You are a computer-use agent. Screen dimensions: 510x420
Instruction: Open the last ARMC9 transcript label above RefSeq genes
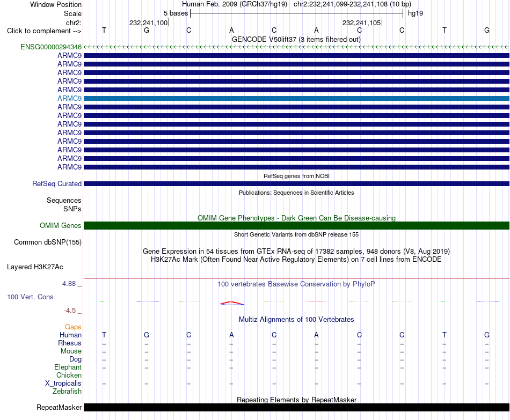click(70, 167)
